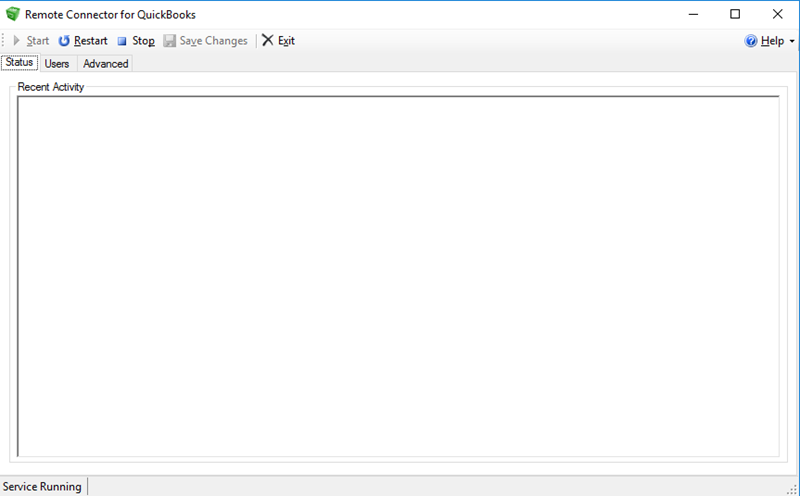The width and height of the screenshot is (800, 496).
Task: Click the Exit text label
Action: [x=286, y=41]
